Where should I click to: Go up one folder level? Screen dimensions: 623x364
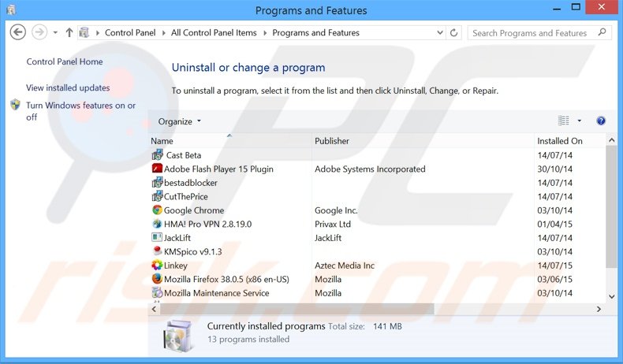[x=69, y=32]
